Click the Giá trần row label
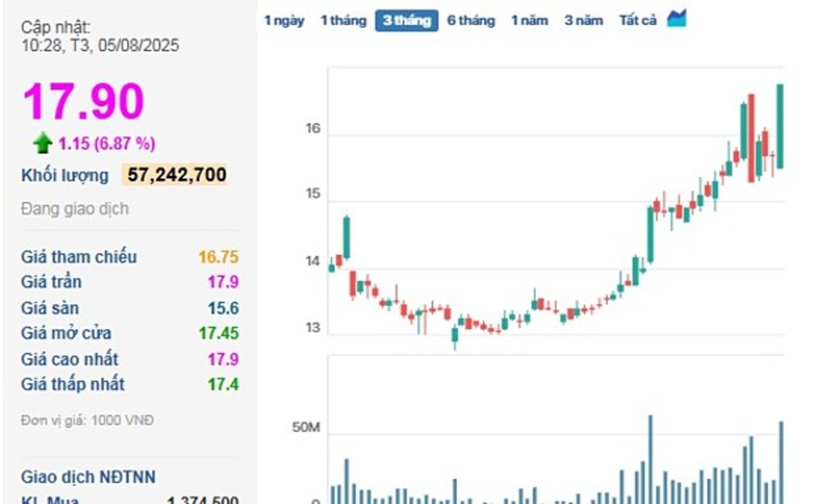840x504 pixels. (x=51, y=282)
